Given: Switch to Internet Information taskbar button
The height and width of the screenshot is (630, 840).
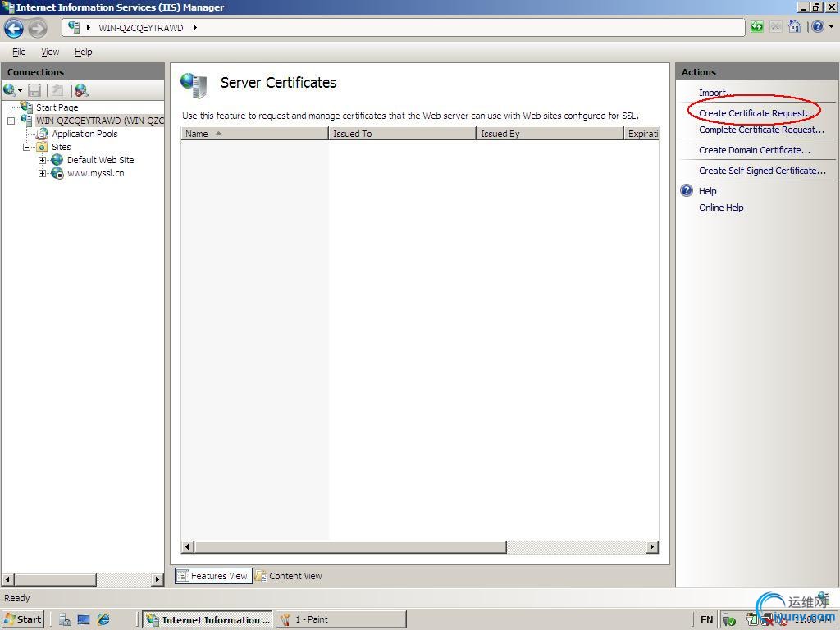Looking at the screenshot, I should [208, 620].
